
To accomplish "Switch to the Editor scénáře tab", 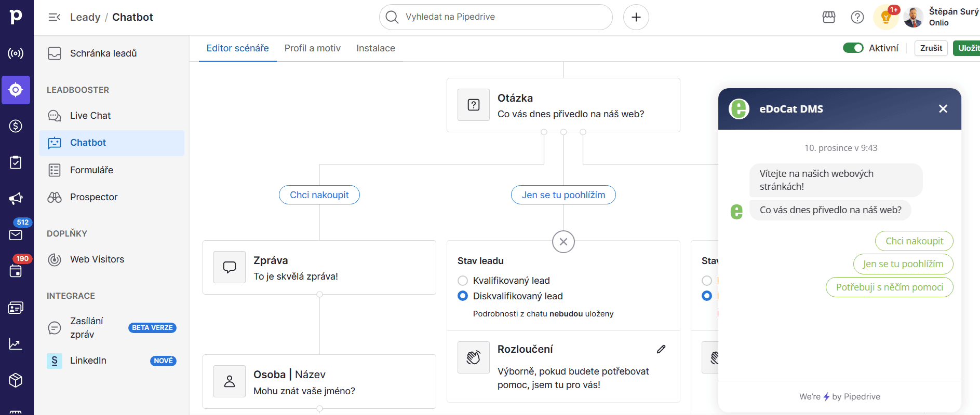I will point(237,48).
